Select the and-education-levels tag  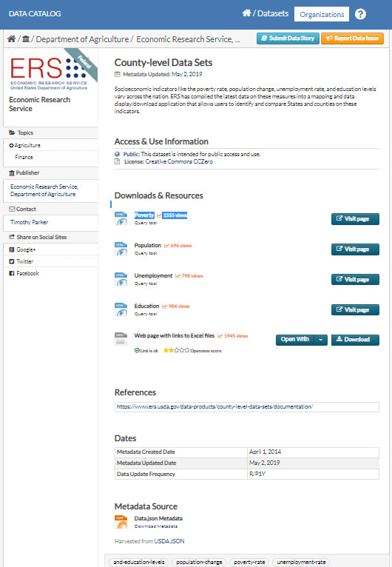coord(139,562)
